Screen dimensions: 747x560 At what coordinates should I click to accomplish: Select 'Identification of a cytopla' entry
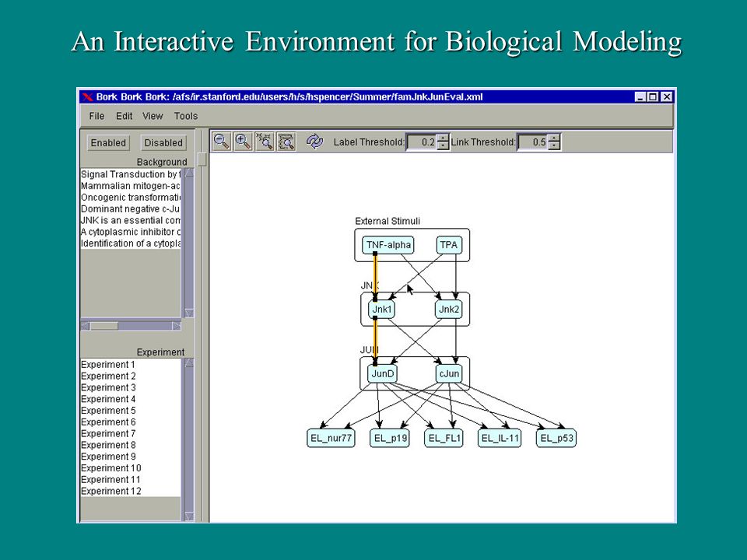[x=131, y=243]
